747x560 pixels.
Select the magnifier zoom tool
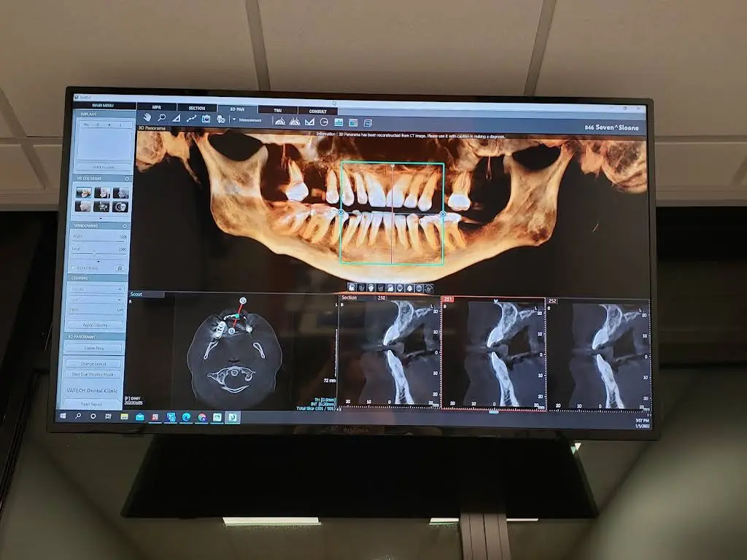click(162, 117)
